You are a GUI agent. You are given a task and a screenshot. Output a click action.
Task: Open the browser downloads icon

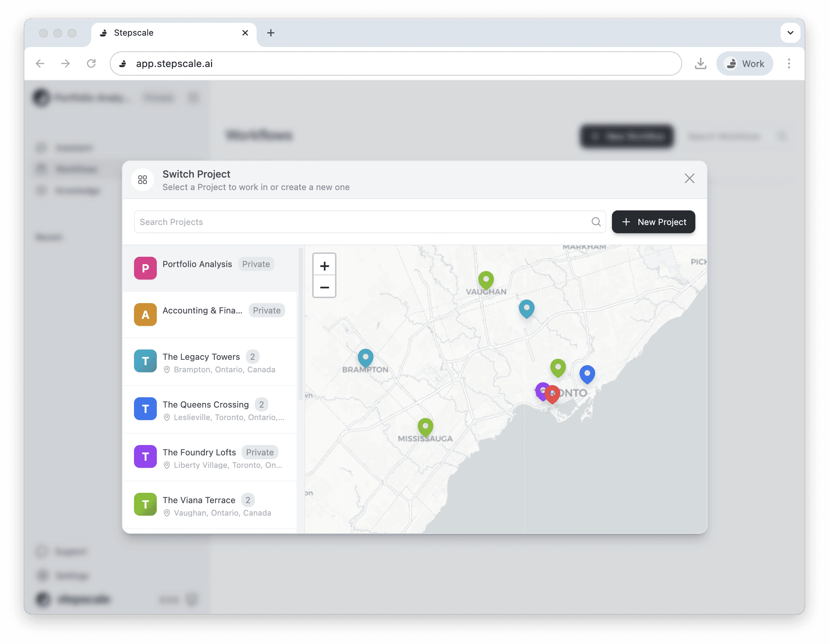(700, 63)
